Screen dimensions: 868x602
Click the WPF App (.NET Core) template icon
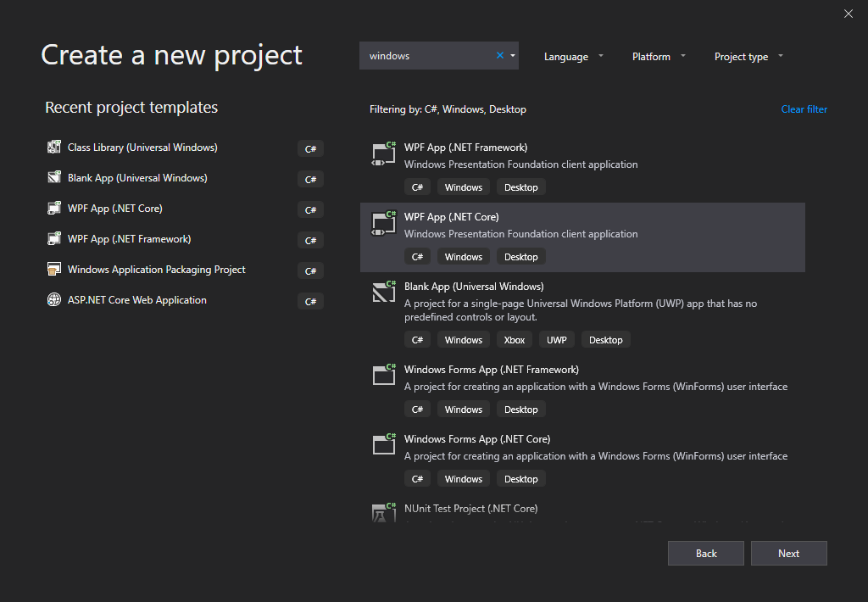[x=385, y=224]
